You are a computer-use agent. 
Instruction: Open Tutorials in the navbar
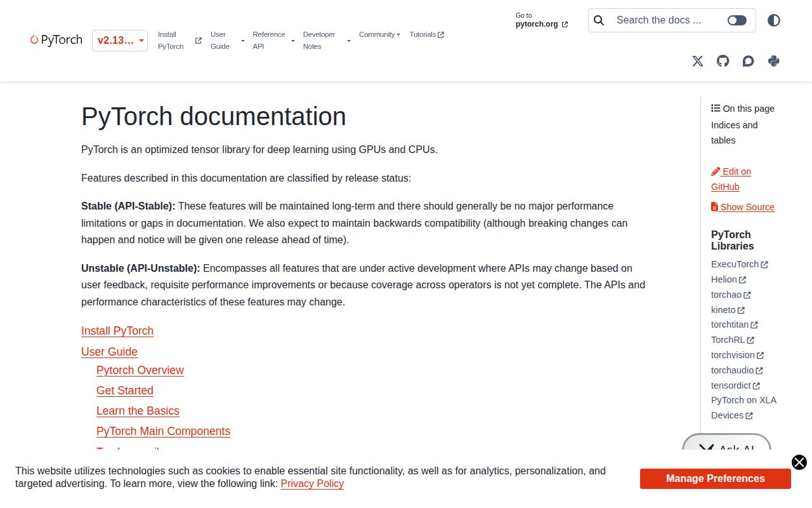tap(427, 34)
